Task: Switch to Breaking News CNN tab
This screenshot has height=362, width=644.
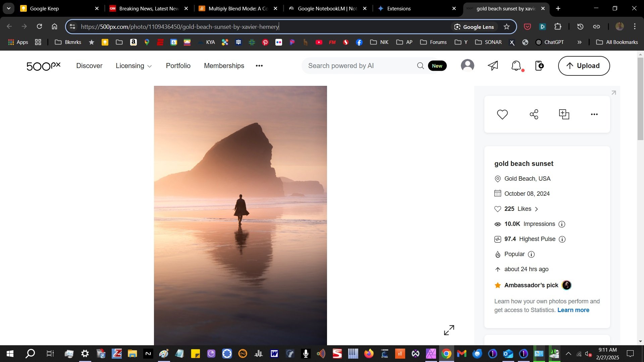Action: (149, 8)
